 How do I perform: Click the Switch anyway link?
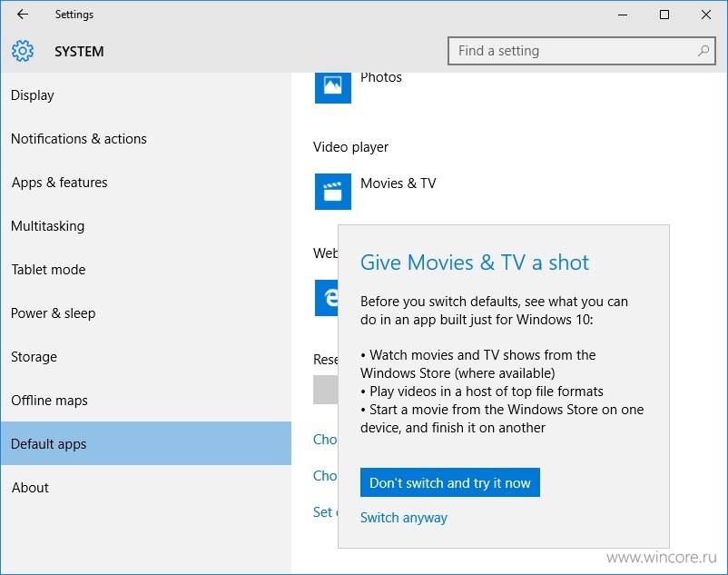tap(403, 518)
